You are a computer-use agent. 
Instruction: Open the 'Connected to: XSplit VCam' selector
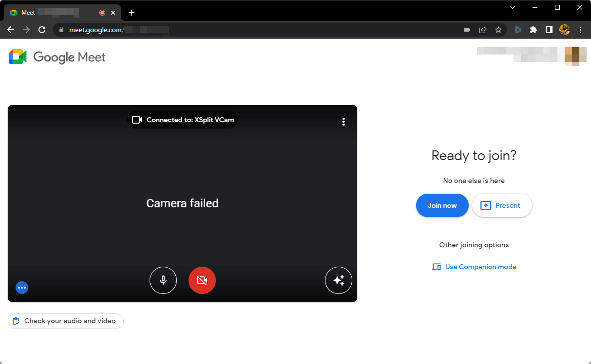[x=182, y=119]
